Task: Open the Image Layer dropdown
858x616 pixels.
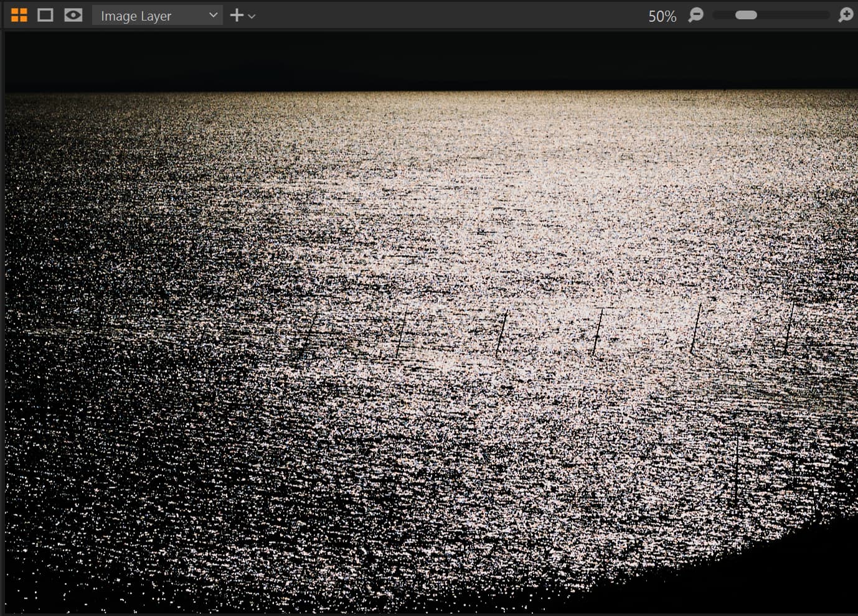Action: pos(149,16)
